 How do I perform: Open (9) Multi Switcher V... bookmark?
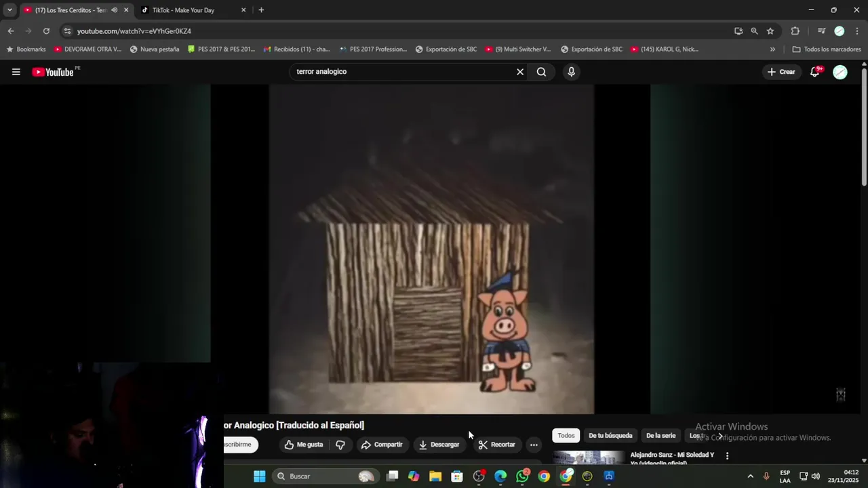[x=518, y=49]
